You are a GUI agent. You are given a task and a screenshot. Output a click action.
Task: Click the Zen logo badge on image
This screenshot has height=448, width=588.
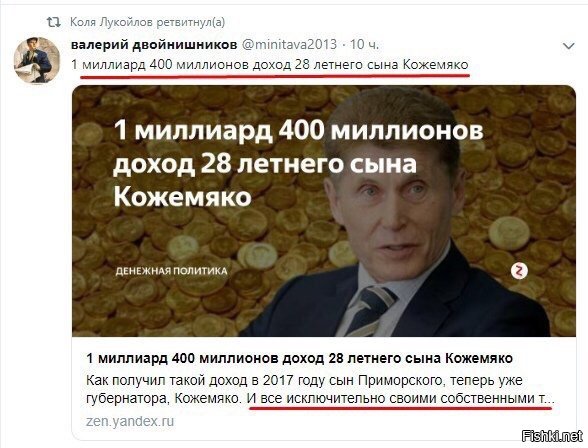tap(519, 271)
